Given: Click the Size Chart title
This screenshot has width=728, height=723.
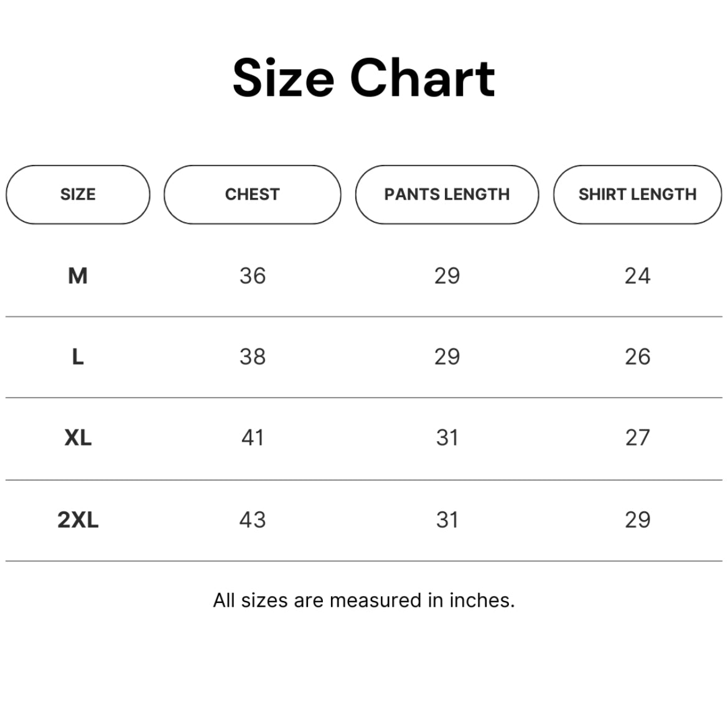Looking at the screenshot, I should click(364, 78).
